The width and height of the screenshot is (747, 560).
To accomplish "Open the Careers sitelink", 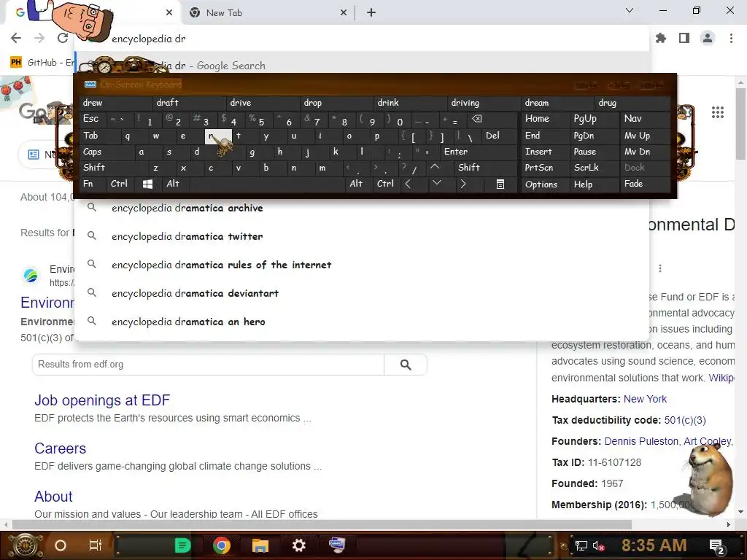I will [60, 448].
